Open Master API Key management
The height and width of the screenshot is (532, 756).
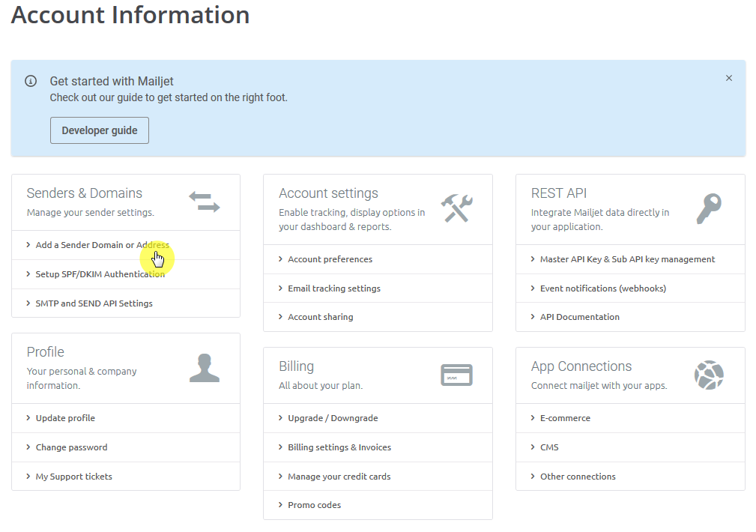click(x=627, y=259)
